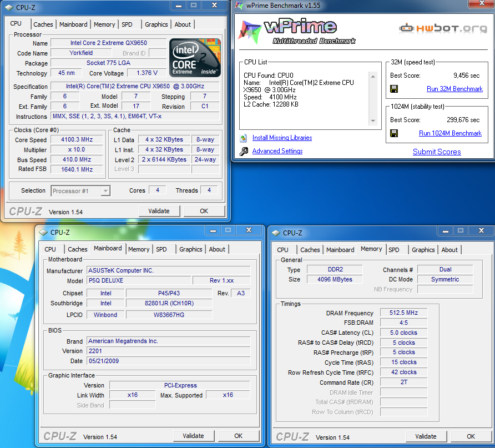Click CPU List scrollbar up arrow

[373, 77]
